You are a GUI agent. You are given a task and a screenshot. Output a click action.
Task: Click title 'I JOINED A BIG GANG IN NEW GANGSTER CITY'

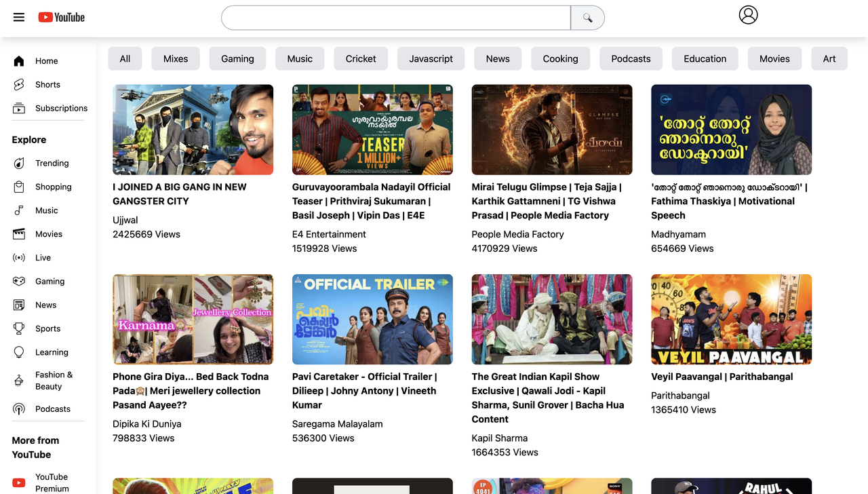click(180, 194)
